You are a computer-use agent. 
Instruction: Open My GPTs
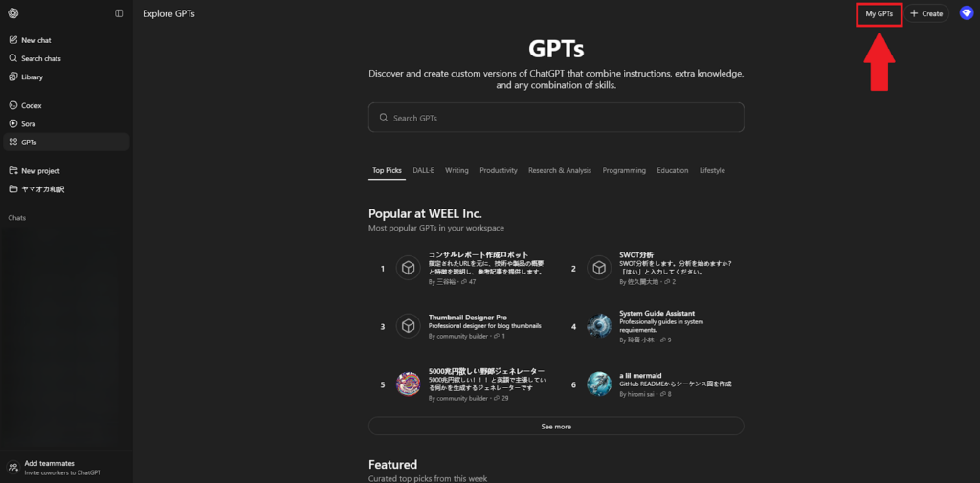pos(879,13)
